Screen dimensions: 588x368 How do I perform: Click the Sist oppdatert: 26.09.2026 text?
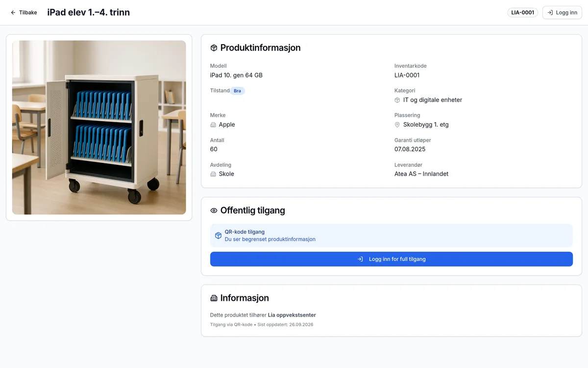285,325
